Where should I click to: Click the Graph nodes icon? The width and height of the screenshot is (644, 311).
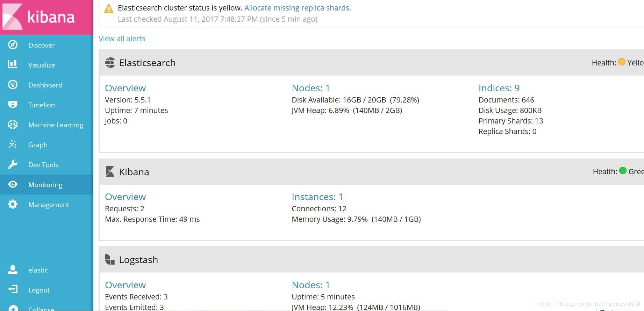(13, 144)
